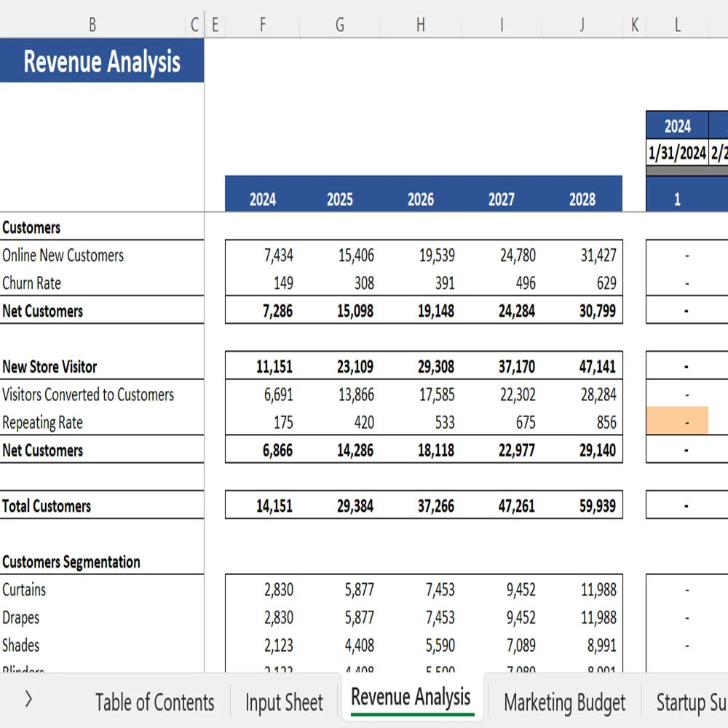Click the 1/31/2024 date header cell
This screenshot has height=728, width=728.
click(x=677, y=153)
